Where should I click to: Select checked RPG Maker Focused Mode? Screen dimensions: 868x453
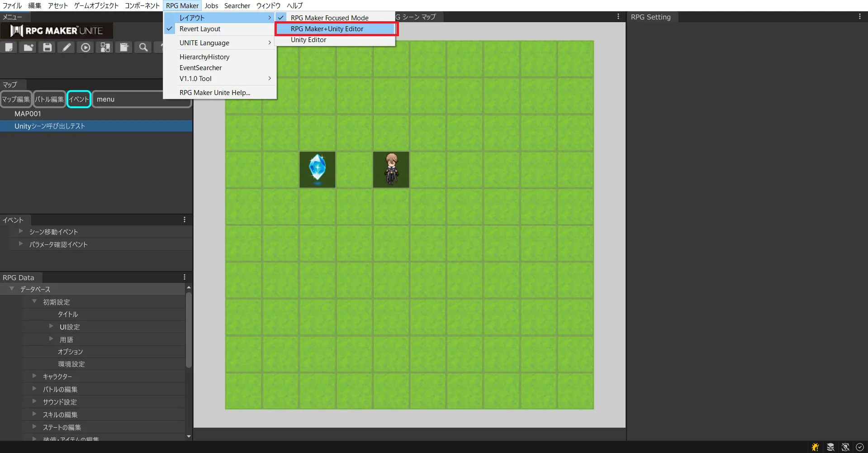329,18
